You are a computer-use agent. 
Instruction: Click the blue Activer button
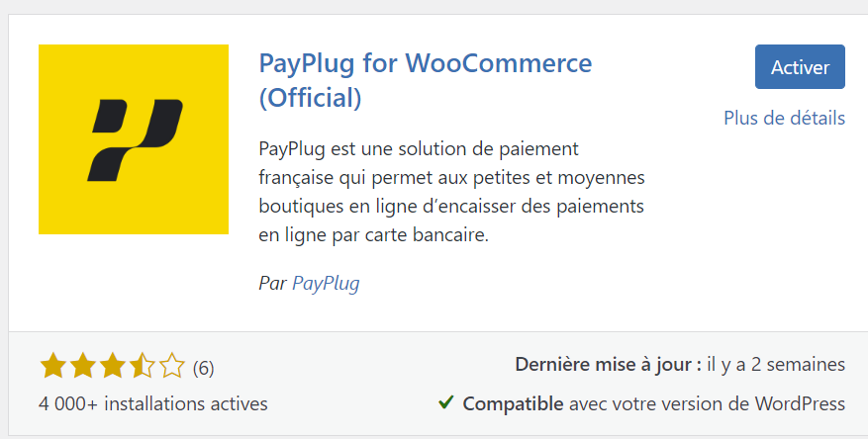(800, 67)
